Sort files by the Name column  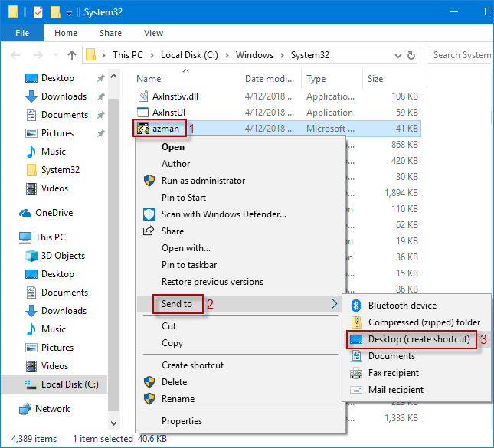(186, 79)
